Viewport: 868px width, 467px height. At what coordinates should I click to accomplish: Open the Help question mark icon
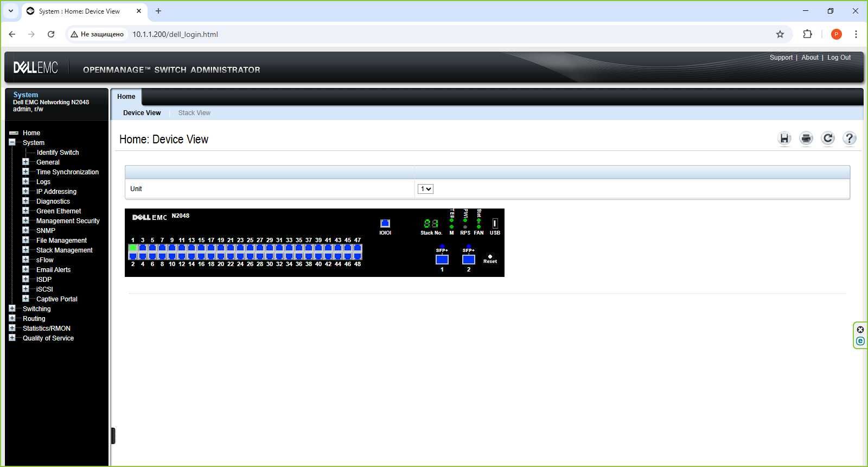[x=850, y=138]
